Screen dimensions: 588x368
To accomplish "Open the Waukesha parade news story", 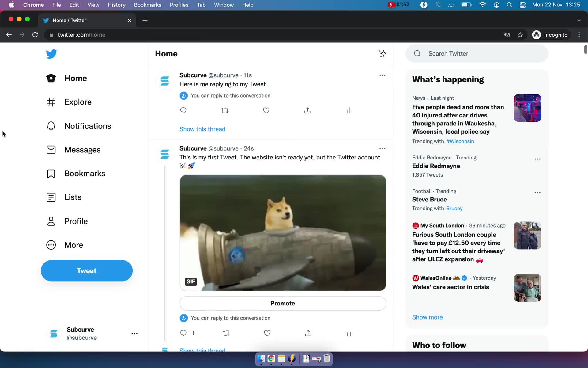I will [x=458, y=119].
